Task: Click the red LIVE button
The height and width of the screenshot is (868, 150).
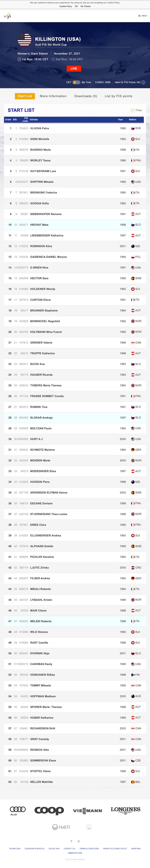Action: 74,68
